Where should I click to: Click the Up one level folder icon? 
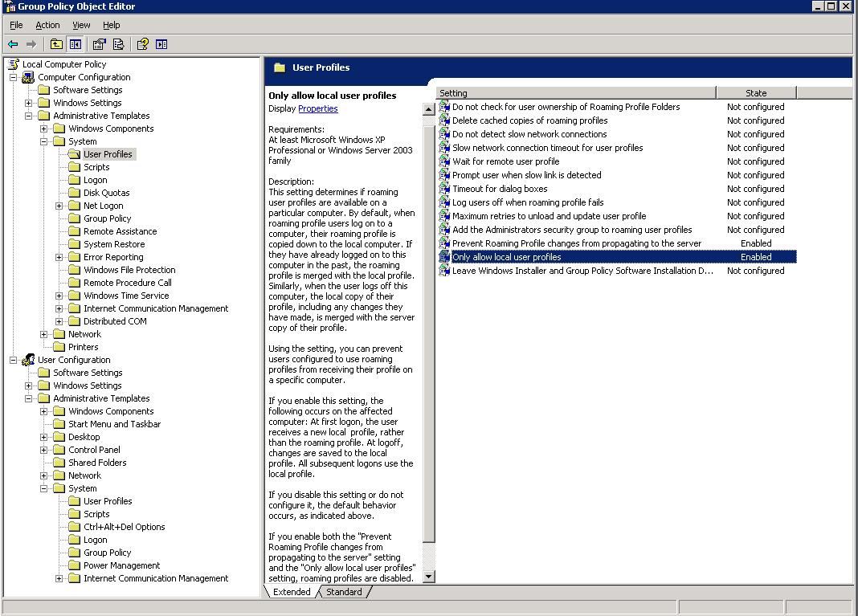click(x=56, y=44)
